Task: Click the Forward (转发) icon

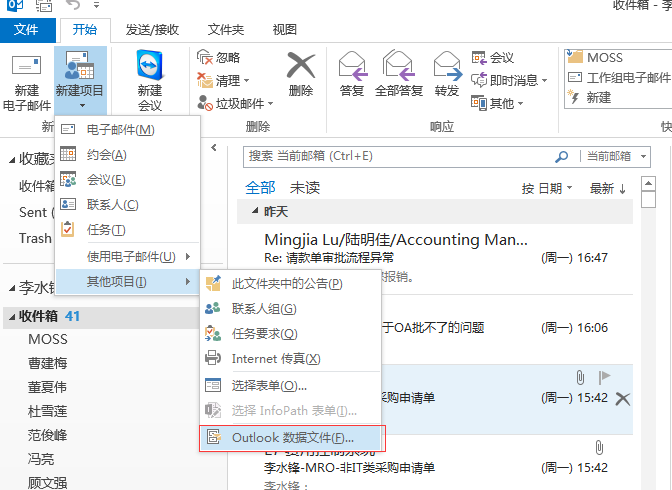Action: point(447,66)
